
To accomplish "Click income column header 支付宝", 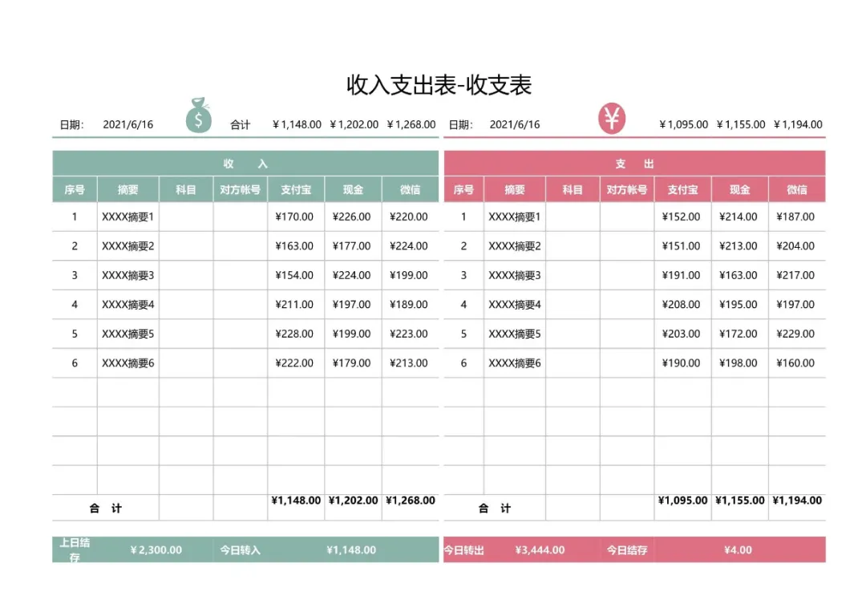I will pyautogui.click(x=296, y=189).
